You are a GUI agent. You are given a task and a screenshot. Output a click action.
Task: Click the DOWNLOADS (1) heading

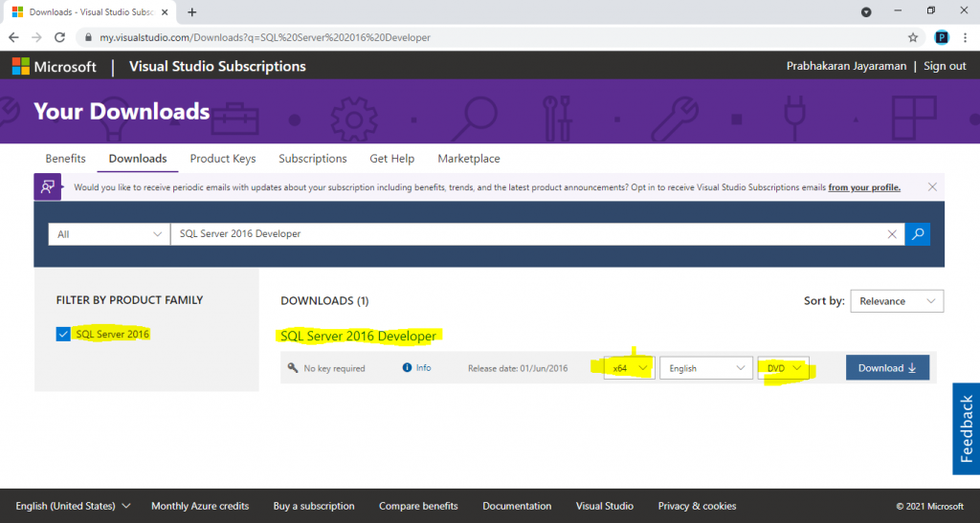[324, 301]
